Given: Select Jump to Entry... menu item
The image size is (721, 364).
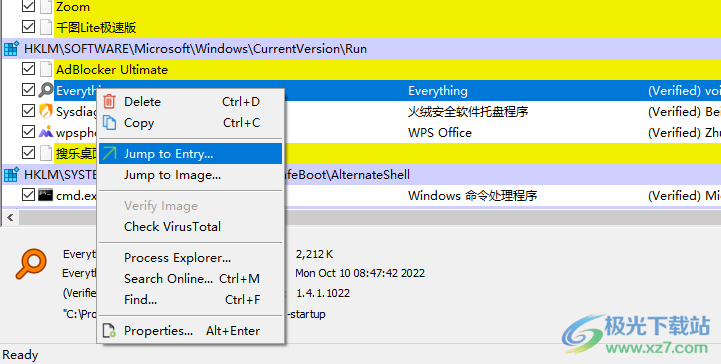Looking at the screenshot, I should (190, 154).
